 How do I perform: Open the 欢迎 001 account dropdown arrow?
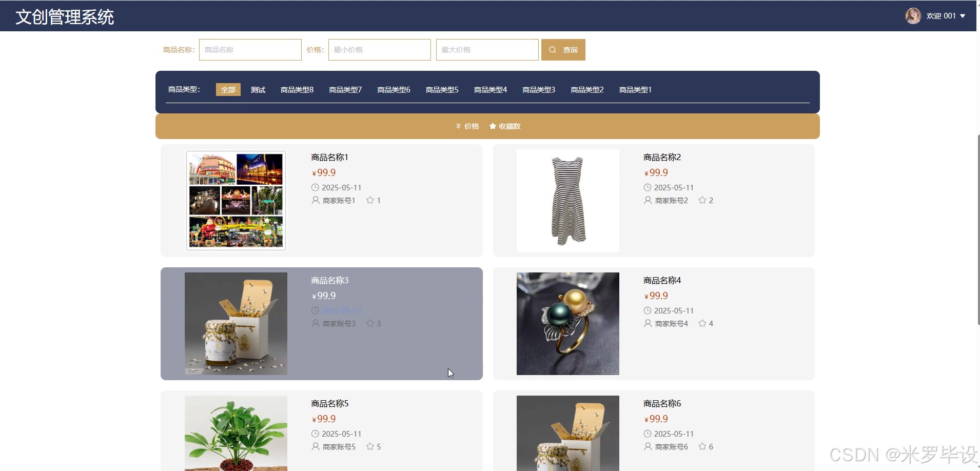coord(963,16)
